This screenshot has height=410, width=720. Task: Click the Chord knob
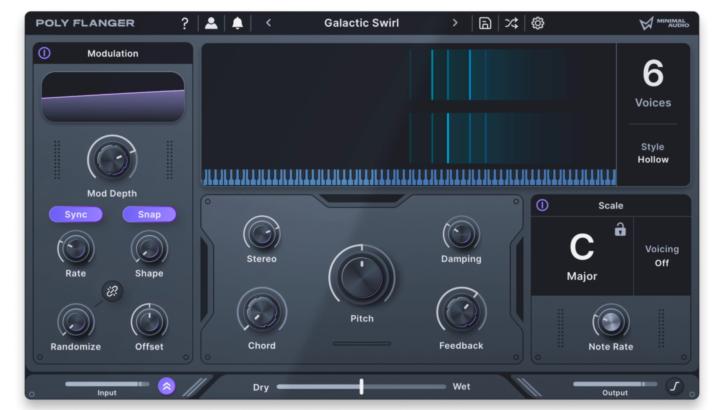pyautogui.click(x=262, y=312)
